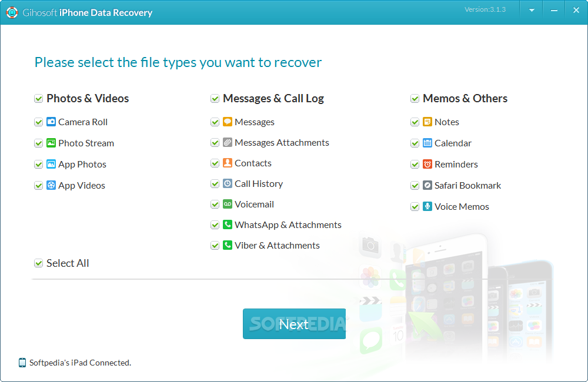The height and width of the screenshot is (382, 588).
Task: Deselect the Photo Stream checkbox
Action: pos(38,143)
